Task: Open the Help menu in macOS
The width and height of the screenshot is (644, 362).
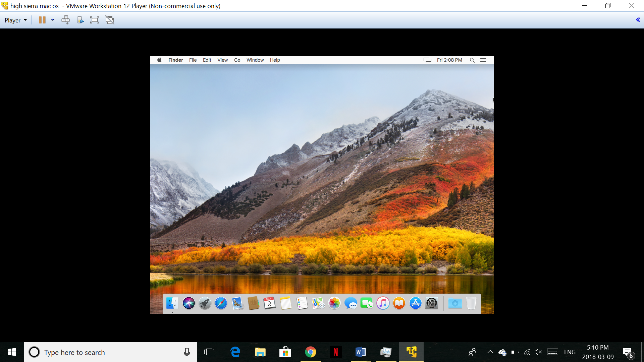Action: pos(275,60)
